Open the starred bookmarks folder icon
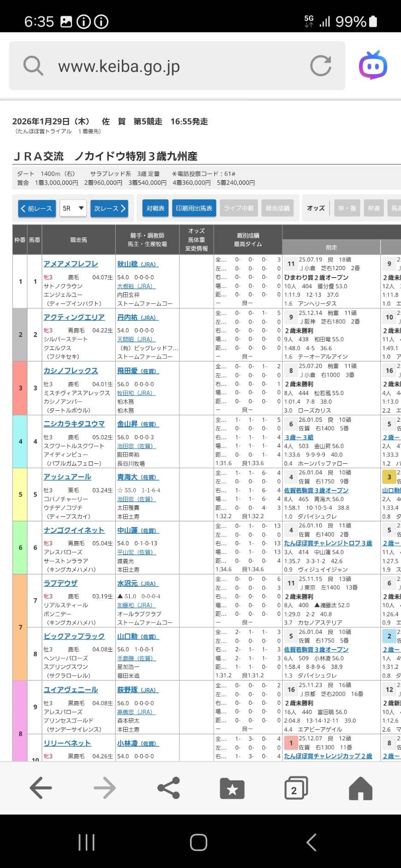 [232, 788]
